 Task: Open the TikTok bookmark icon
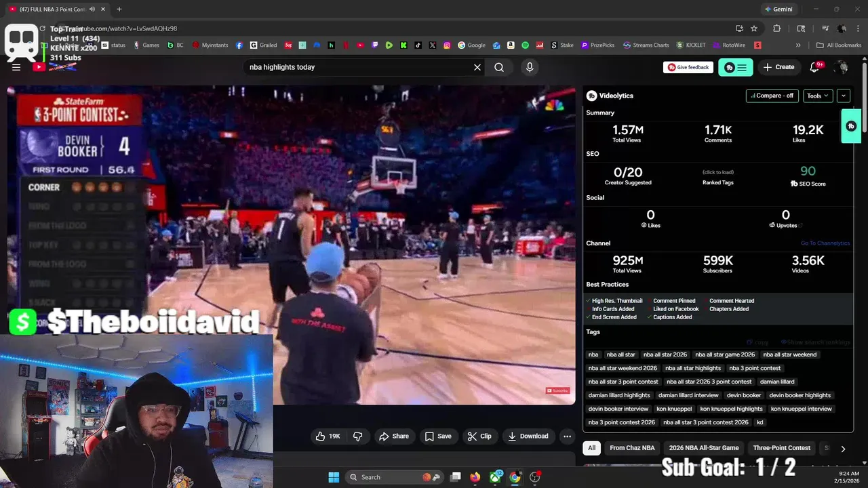tap(418, 45)
